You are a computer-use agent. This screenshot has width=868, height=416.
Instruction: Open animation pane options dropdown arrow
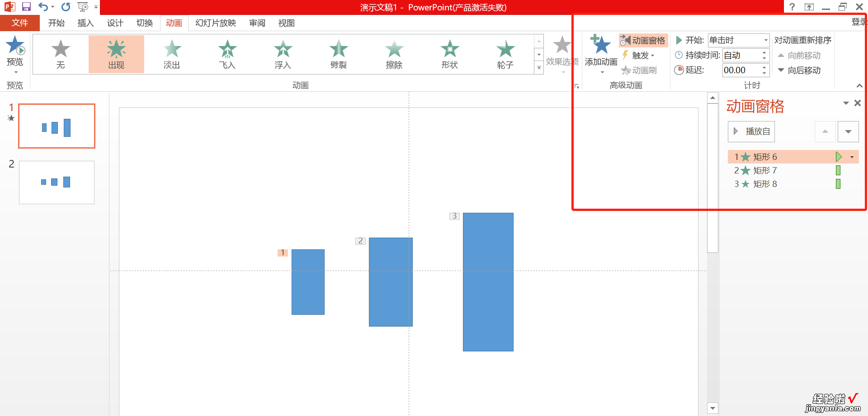pos(846,103)
